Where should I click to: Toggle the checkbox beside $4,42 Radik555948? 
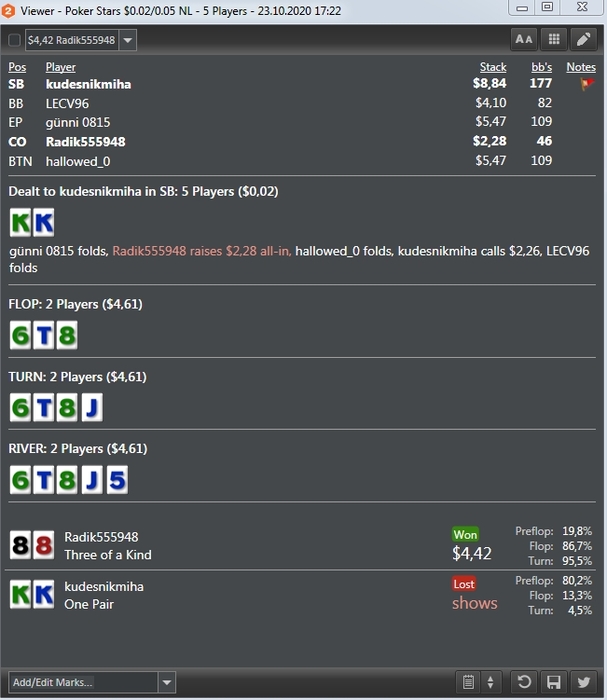(14, 40)
